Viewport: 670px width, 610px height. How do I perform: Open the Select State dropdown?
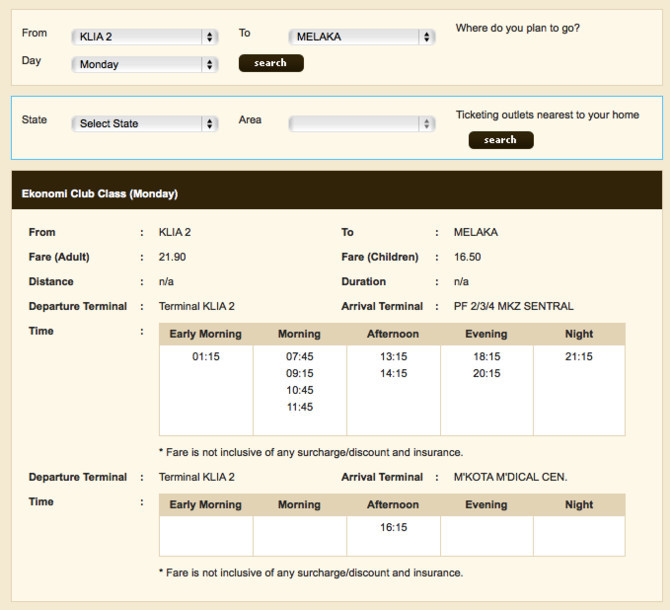[144, 124]
